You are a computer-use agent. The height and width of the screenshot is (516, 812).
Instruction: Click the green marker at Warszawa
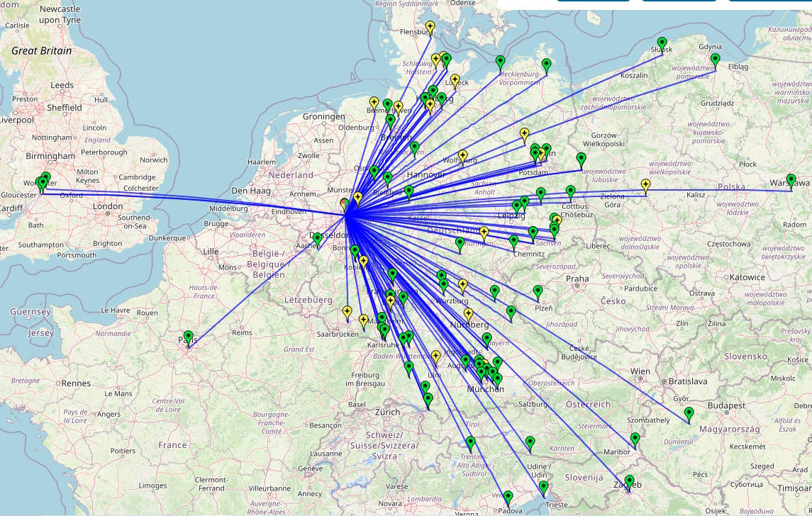791,181
